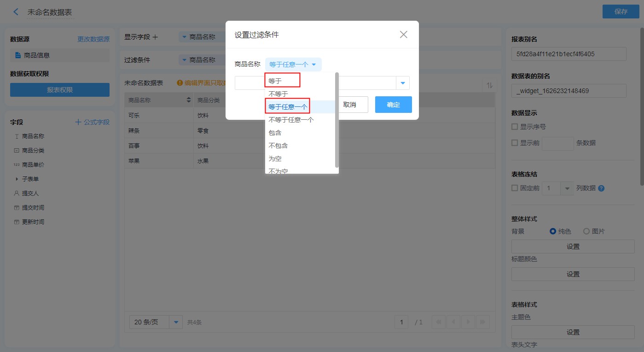
Task: Select 不等于 from the operator list
Action: coord(278,94)
